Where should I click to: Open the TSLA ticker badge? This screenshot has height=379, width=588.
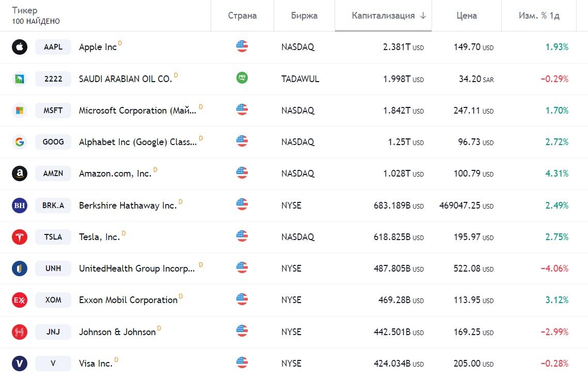[53, 237]
